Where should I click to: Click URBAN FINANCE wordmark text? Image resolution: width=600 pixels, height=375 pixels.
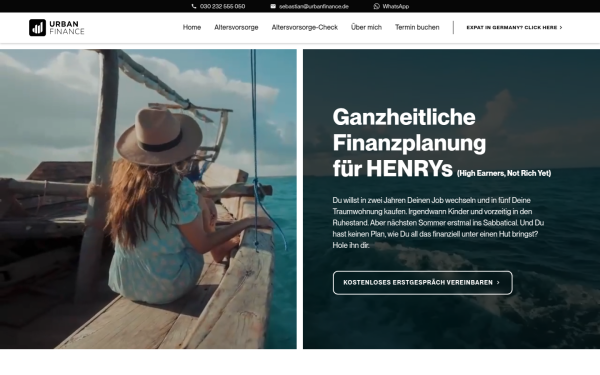pyautogui.click(x=67, y=28)
